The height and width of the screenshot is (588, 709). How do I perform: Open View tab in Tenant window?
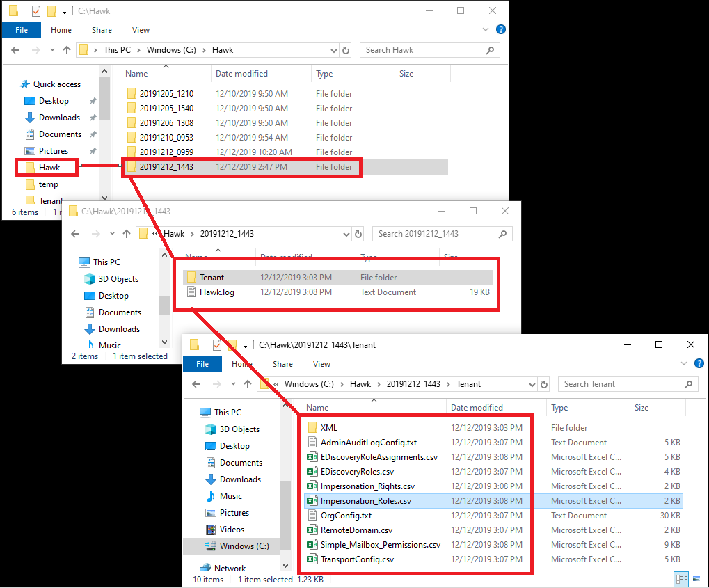(x=321, y=364)
